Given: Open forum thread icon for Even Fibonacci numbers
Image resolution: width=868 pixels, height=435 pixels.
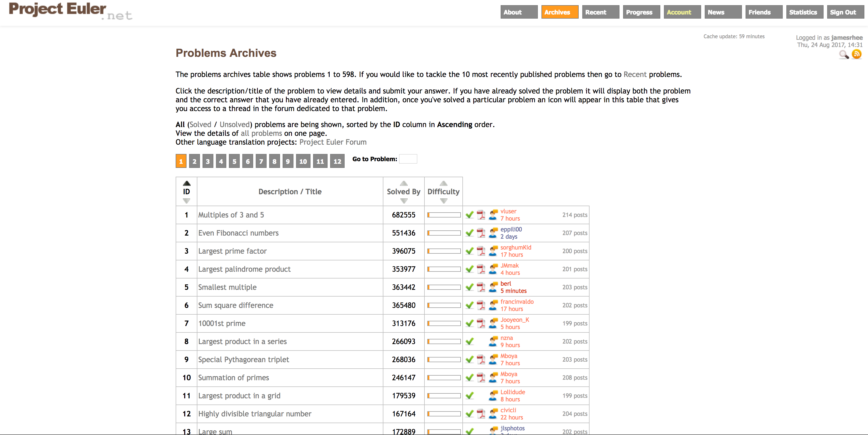Looking at the screenshot, I should point(493,233).
